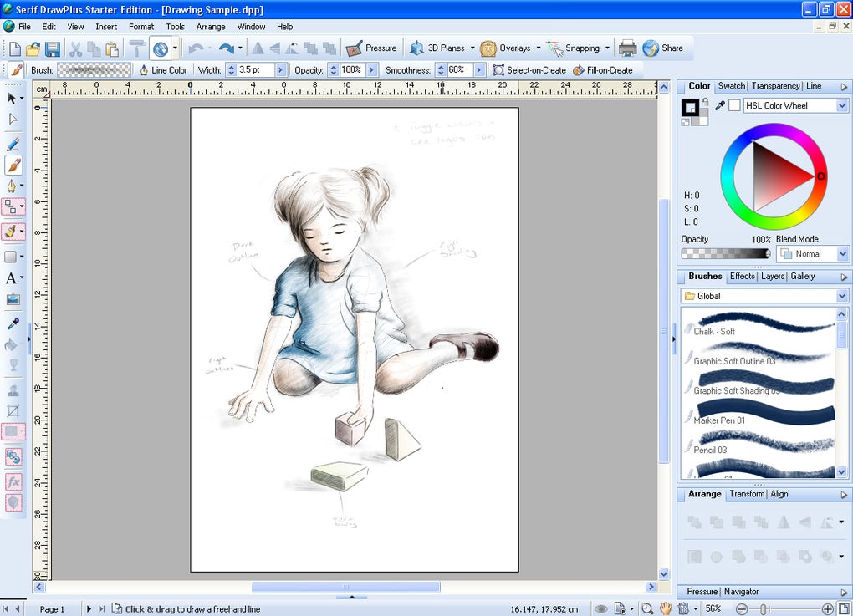
Task: Select the Crop tool
Action: pyautogui.click(x=13, y=410)
